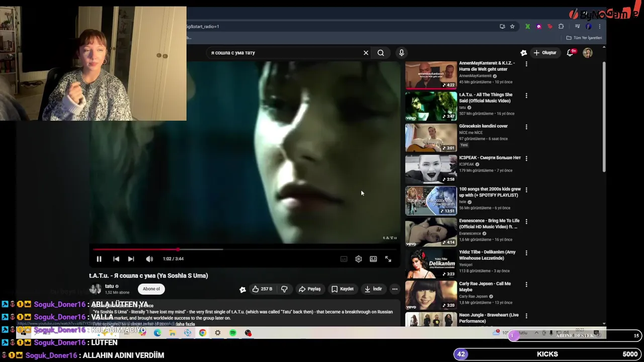Open options for the IC3PEAK video
The height and width of the screenshot is (362, 644).
pos(526,158)
